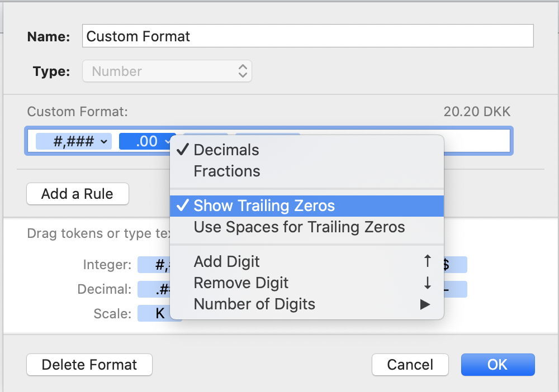Enable Use Spaces for Trailing Zeros

[x=299, y=227]
